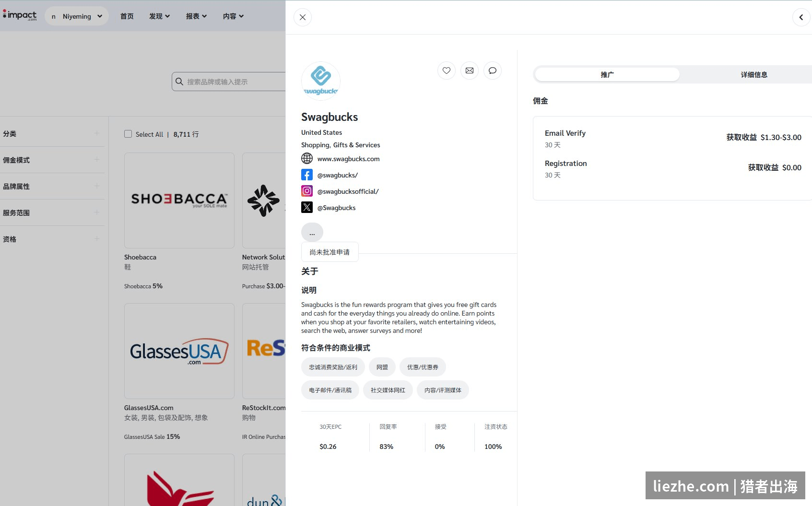The image size is (812, 506).
Task: Click the collapse chevron at panel top right
Action: (x=801, y=17)
